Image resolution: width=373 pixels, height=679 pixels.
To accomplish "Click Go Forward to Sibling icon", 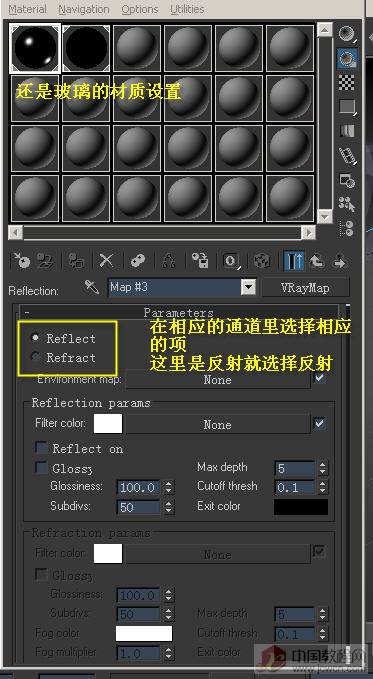I will (x=340, y=261).
